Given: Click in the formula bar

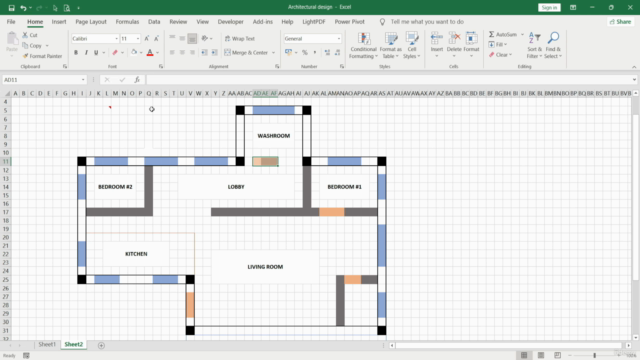Looking at the screenshot, I should click(x=390, y=80).
